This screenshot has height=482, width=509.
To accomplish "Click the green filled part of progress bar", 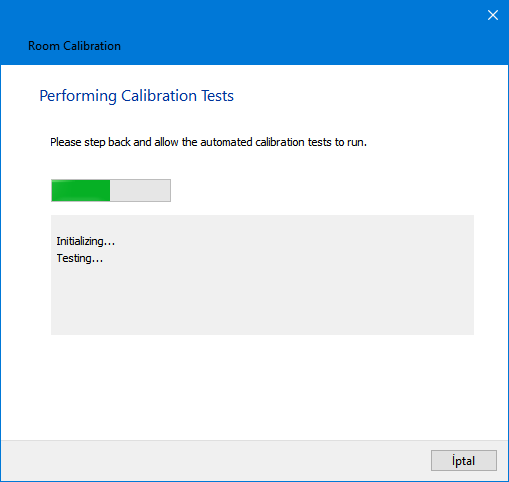I will coord(81,190).
